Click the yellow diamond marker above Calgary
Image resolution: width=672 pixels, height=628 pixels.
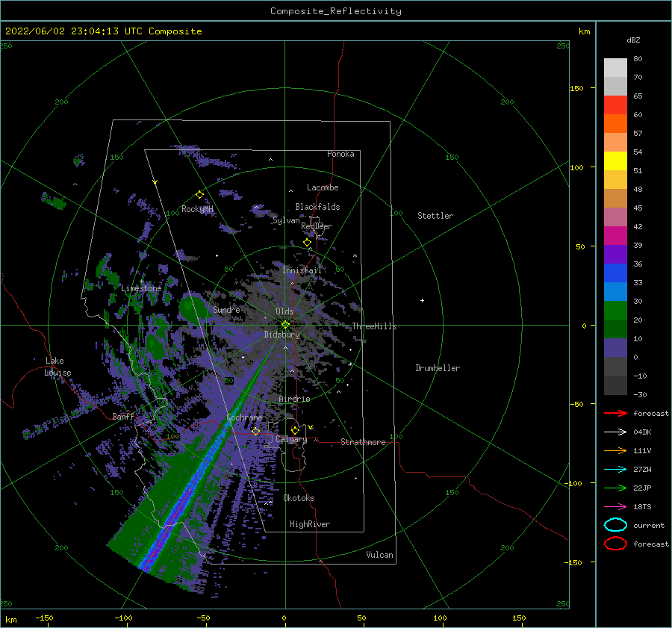click(295, 430)
